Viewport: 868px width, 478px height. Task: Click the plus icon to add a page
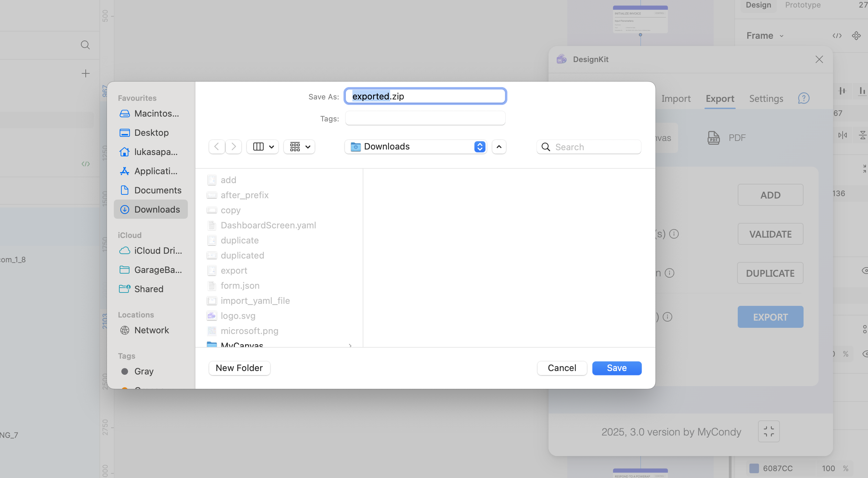[x=86, y=73]
